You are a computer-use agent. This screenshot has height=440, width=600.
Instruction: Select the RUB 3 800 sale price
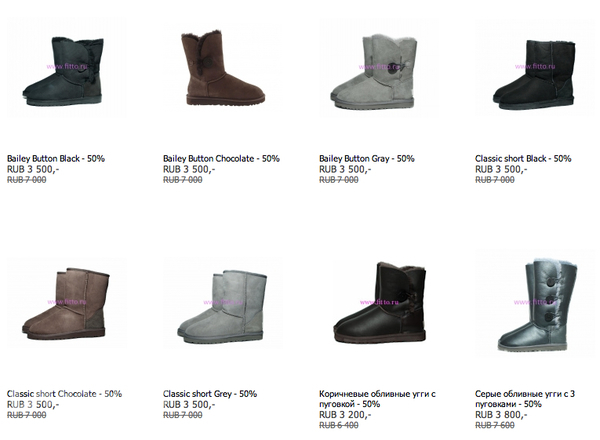click(501, 415)
